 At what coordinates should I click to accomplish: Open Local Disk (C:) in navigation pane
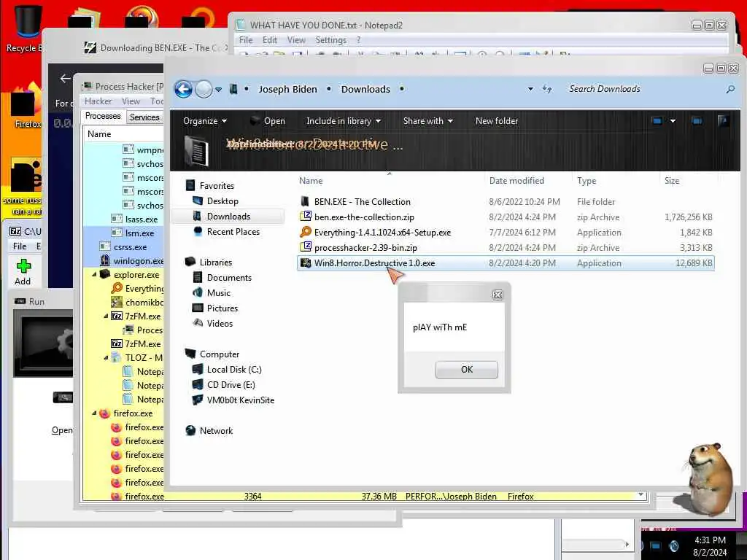point(234,370)
